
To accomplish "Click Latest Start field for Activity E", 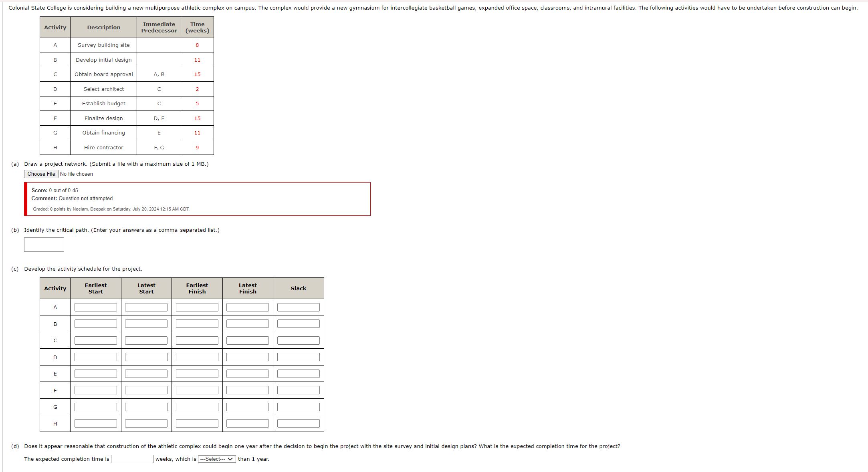I will (x=146, y=373).
